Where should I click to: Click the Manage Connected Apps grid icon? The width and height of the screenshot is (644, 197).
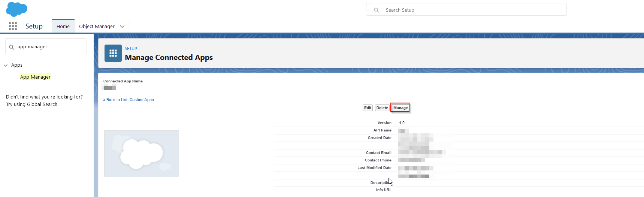pos(113,53)
